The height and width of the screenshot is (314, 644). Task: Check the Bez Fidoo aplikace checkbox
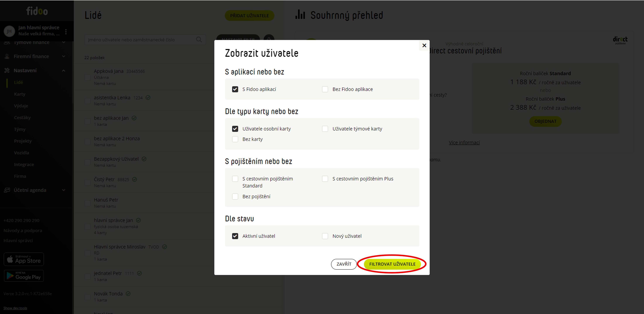(x=325, y=89)
